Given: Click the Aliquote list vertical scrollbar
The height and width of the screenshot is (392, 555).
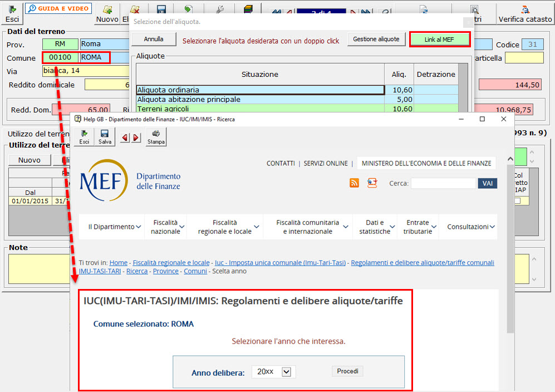Looking at the screenshot, I should click(x=463, y=88).
